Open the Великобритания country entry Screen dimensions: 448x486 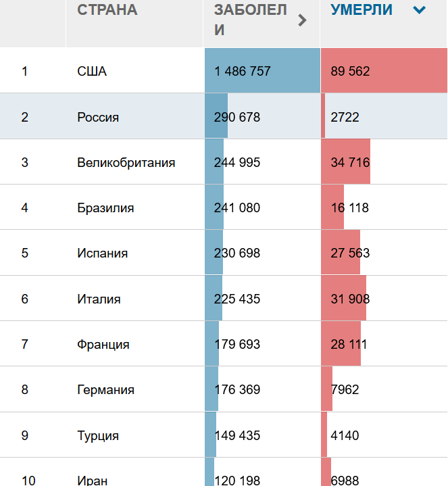click(126, 162)
